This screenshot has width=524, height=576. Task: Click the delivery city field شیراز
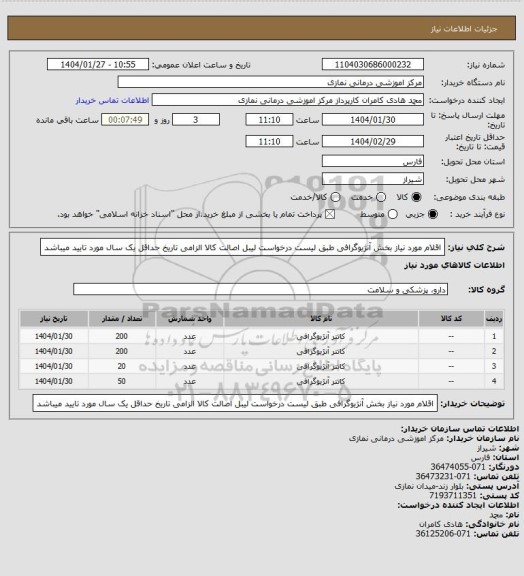pyautogui.click(x=373, y=179)
